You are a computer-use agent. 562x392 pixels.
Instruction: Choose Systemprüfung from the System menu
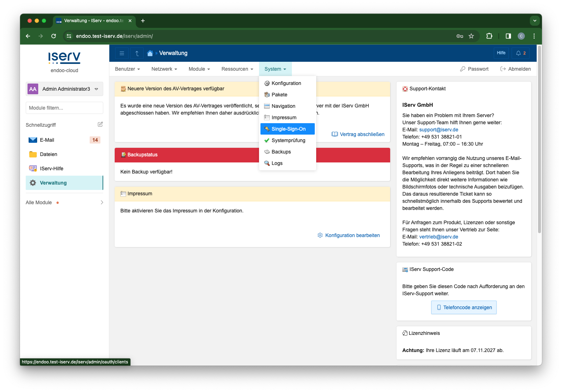tap(288, 140)
